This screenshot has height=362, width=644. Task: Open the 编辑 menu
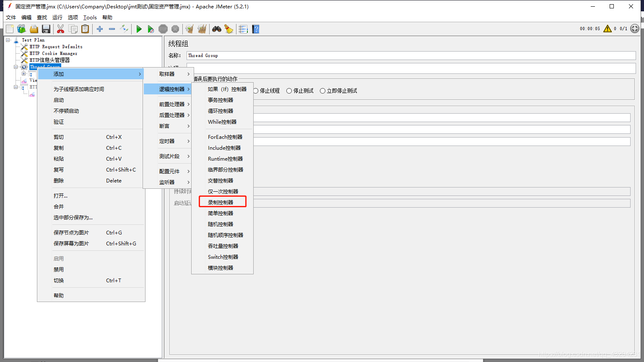(26, 18)
